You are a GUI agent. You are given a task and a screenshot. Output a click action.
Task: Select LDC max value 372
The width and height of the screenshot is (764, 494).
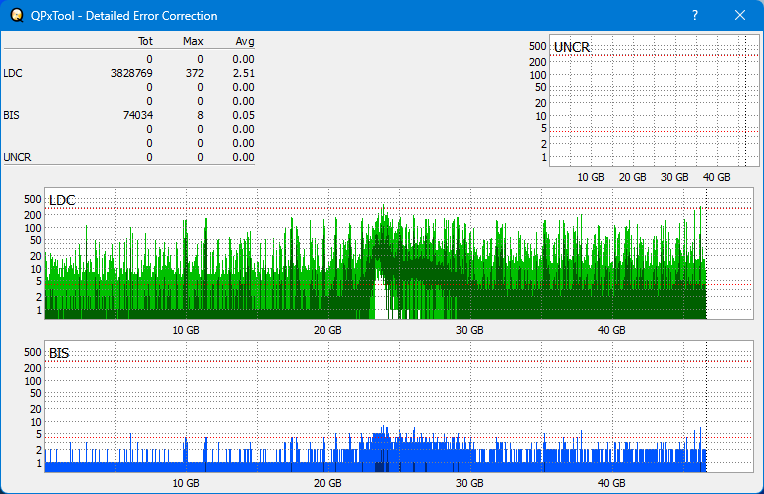click(194, 73)
